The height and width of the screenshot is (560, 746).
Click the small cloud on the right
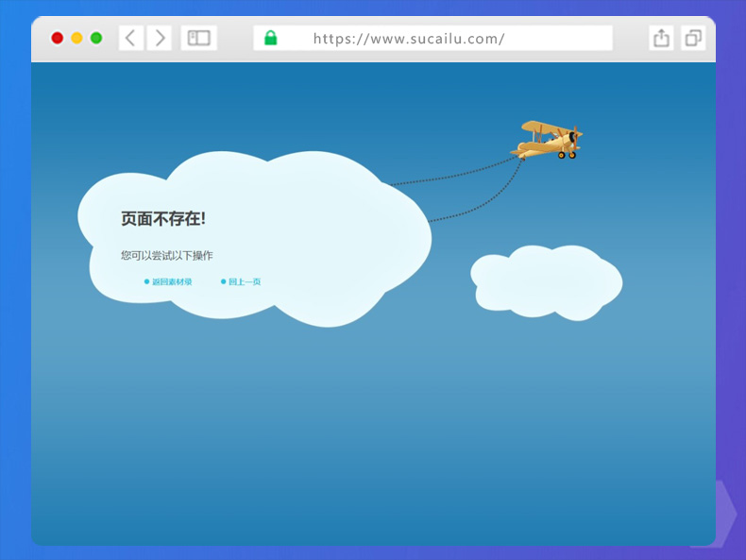[546, 281]
